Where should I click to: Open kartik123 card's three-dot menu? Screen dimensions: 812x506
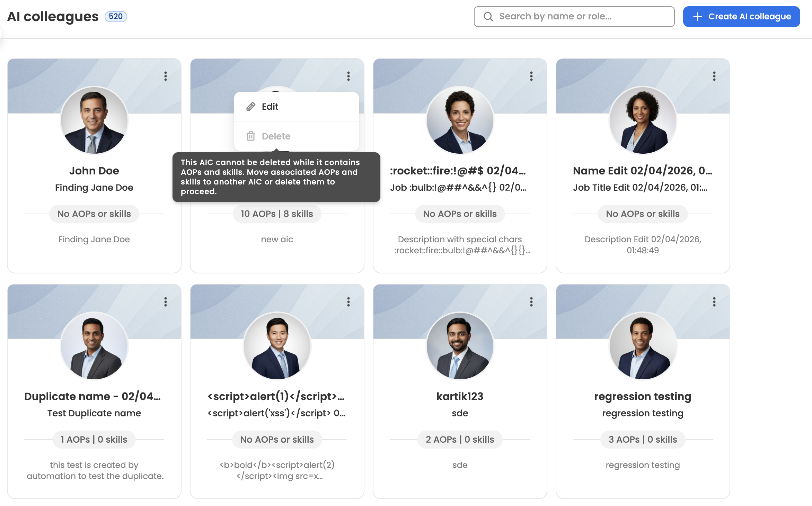531,302
